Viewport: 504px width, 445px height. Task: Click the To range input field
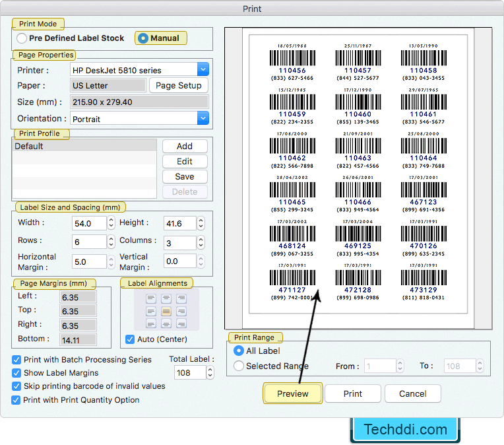(460, 366)
